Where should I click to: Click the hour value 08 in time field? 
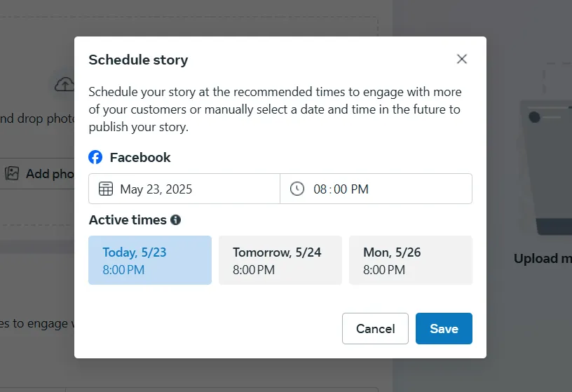click(320, 189)
